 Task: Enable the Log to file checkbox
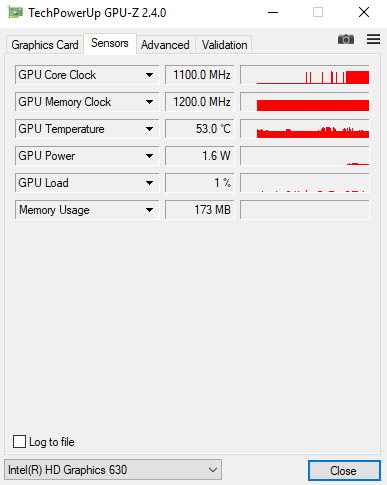[x=19, y=442]
